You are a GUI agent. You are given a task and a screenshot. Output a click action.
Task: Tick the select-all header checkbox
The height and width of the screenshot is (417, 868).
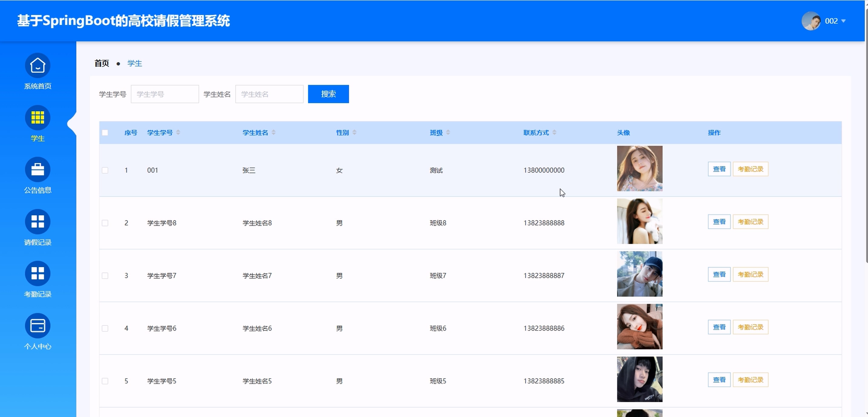(x=105, y=133)
